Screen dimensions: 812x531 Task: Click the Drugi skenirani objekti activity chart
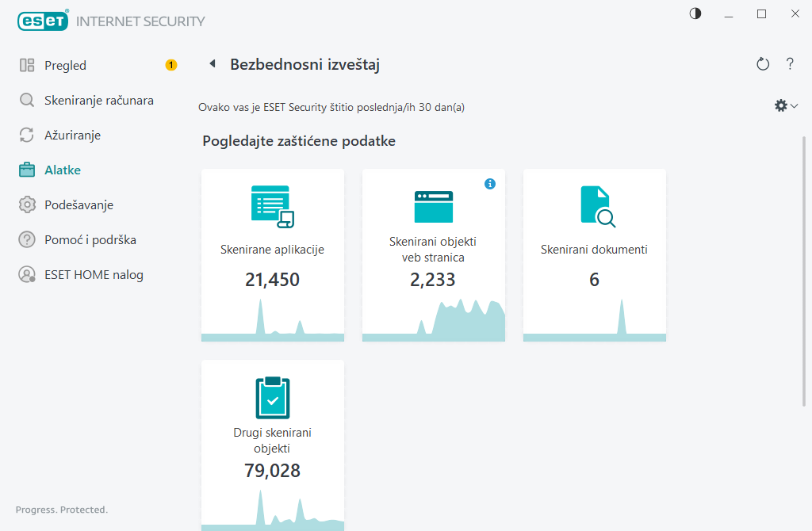pyautogui.click(x=273, y=510)
